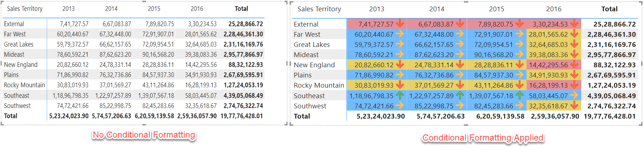The image size is (644, 152).
Task: Click the yellow right arrow in Southeast 2016 cell
Action: point(574,96)
